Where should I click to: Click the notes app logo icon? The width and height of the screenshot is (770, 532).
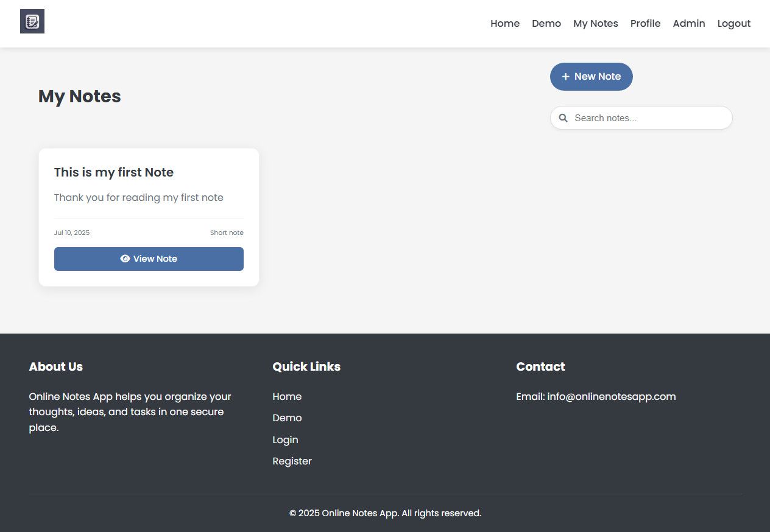[32, 22]
